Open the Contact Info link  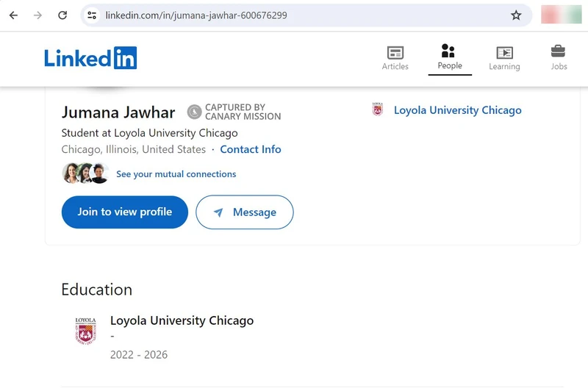(251, 149)
